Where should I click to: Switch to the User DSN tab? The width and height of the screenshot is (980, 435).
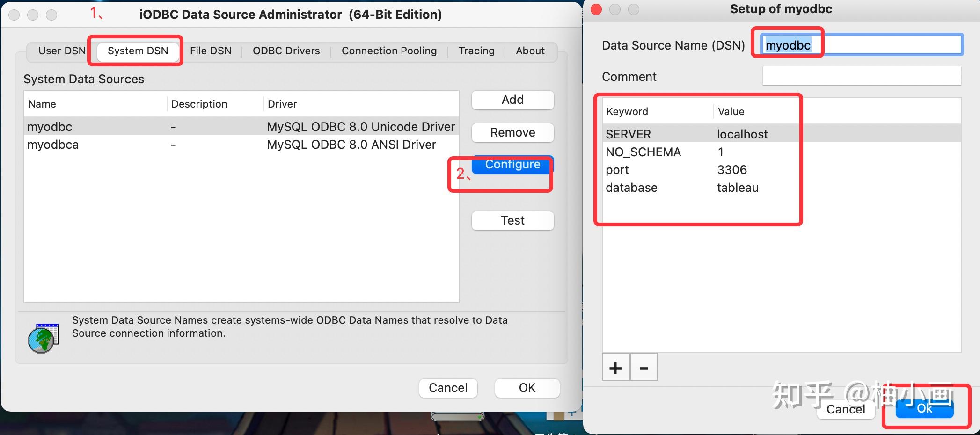click(62, 51)
